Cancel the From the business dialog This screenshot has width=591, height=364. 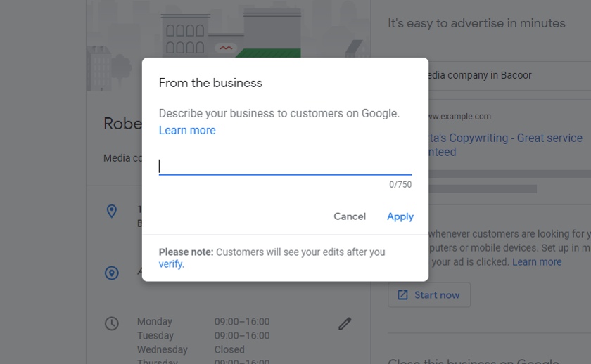click(350, 216)
